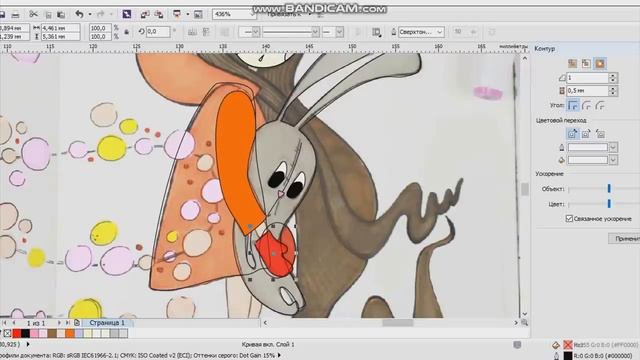Open the start arrowhead dropdown
The height and width of the screenshot is (360, 640).
click(256, 32)
